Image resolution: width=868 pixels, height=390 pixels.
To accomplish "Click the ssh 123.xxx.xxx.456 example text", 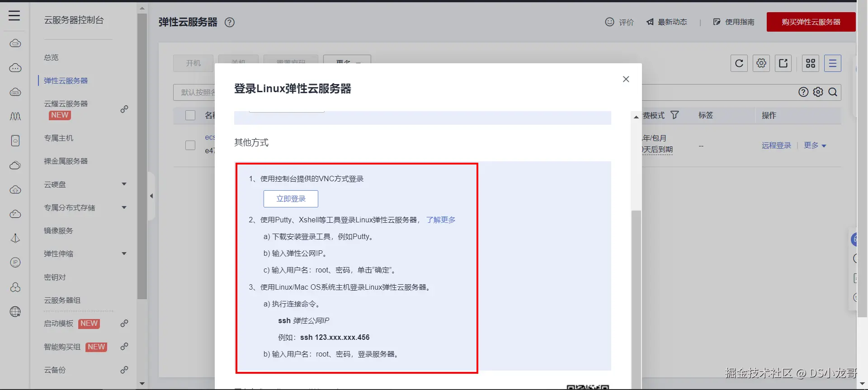I will pyautogui.click(x=335, y=337).
